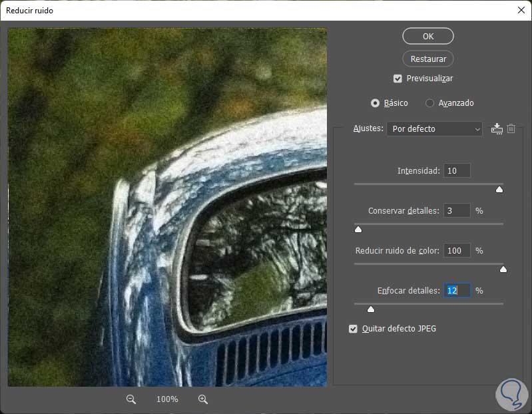Click the Restaurar button

428,59
